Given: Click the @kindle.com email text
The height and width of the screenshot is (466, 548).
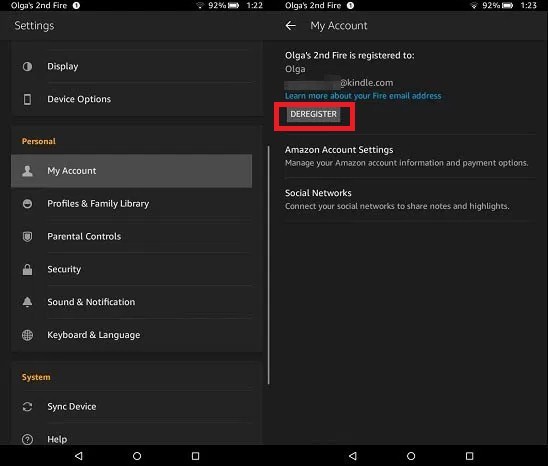Looking at the screenshot, I should click(367, 83).
